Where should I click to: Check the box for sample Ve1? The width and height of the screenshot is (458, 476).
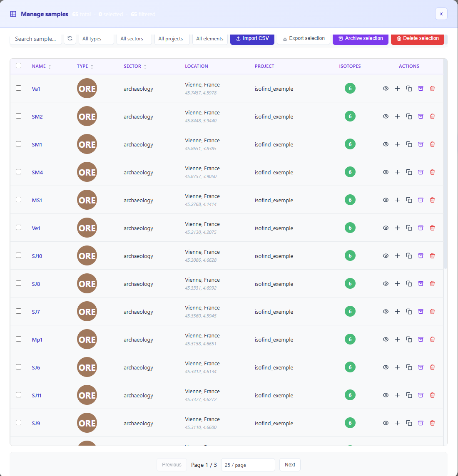click(18, 228)
